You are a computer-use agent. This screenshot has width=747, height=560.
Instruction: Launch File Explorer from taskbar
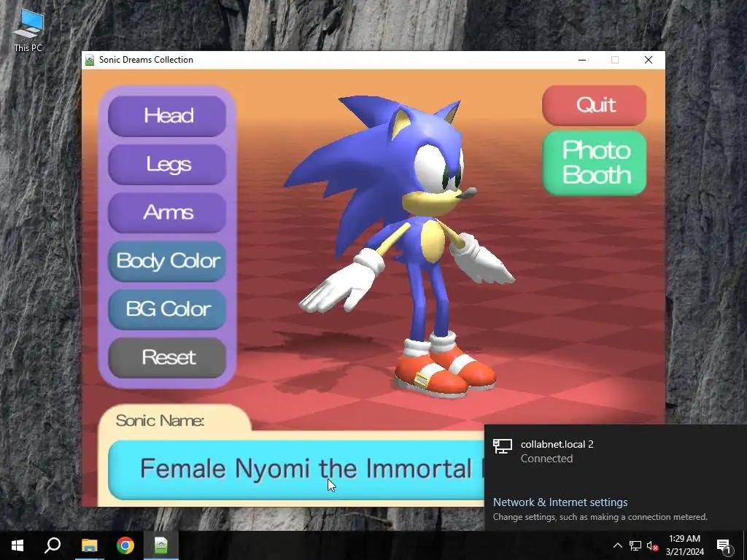[x=89, y=545]
